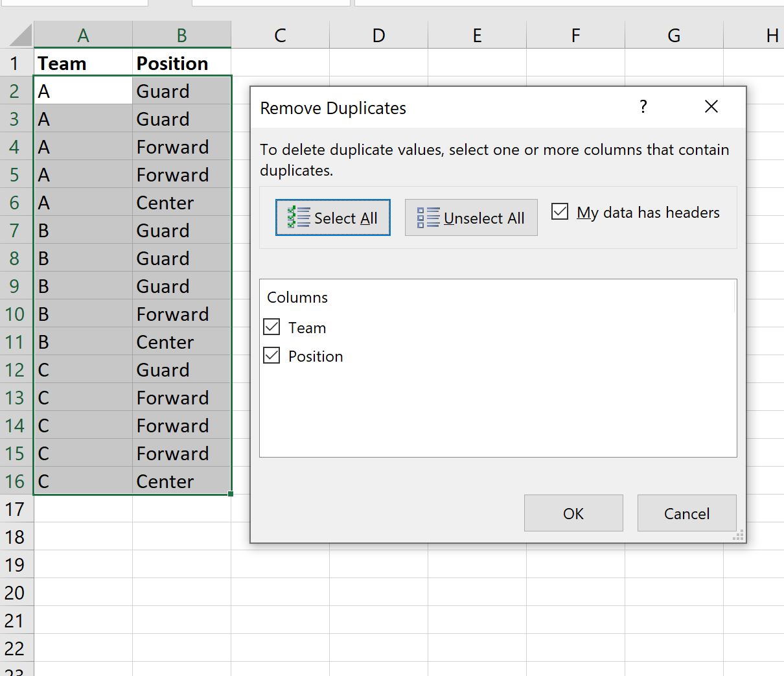784x676 pixels.
Task: Click the Unselect All button icon
Action: [429, 218]
